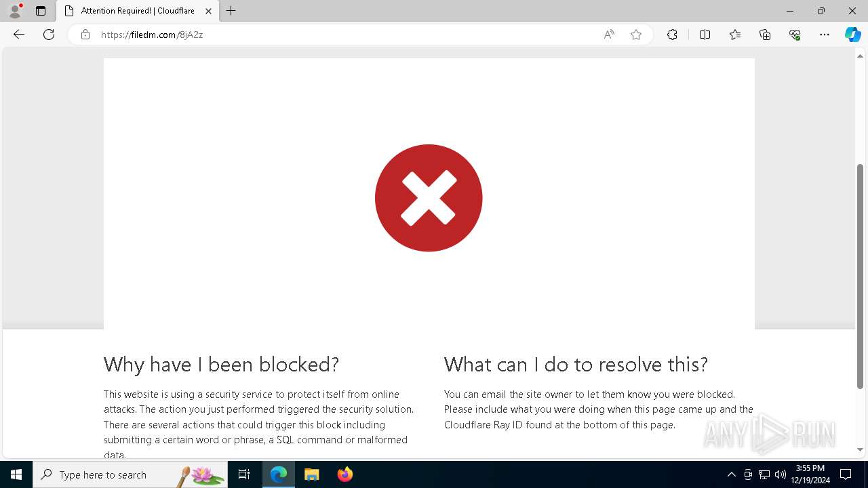Click the taskbar search box
This screenshot has height=488, width=868.
pyautogui.click(x=130, y=474)
